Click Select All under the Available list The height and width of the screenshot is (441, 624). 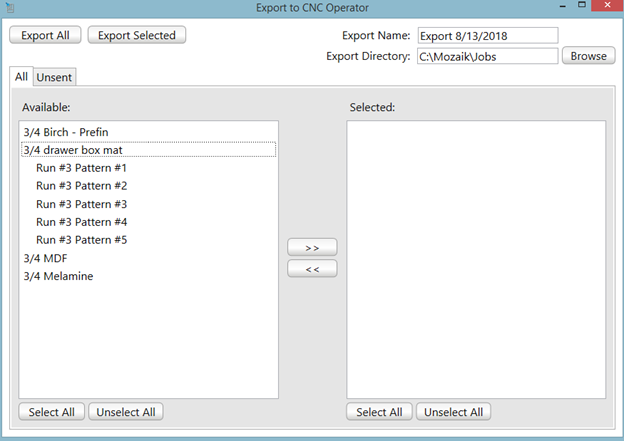52,412
